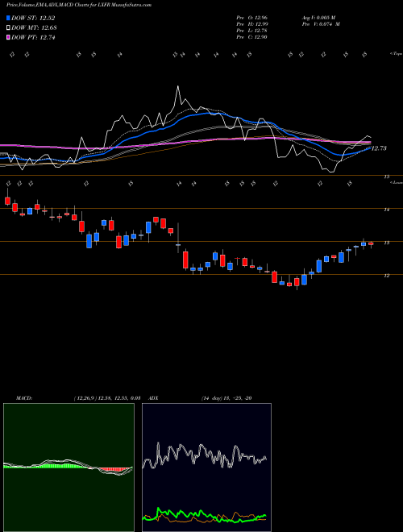Image resolution: width=403 pixels, height=532 pixels.
Task: Click the ADX '(14 day) 18, +25, -20' values
Action: 226,398
